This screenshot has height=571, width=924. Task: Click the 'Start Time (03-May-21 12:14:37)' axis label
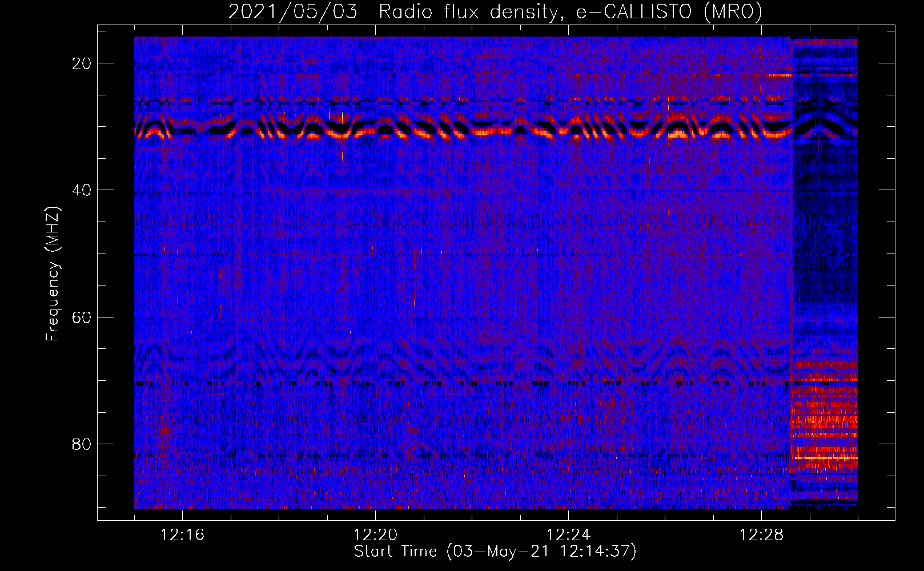(495, 552)
